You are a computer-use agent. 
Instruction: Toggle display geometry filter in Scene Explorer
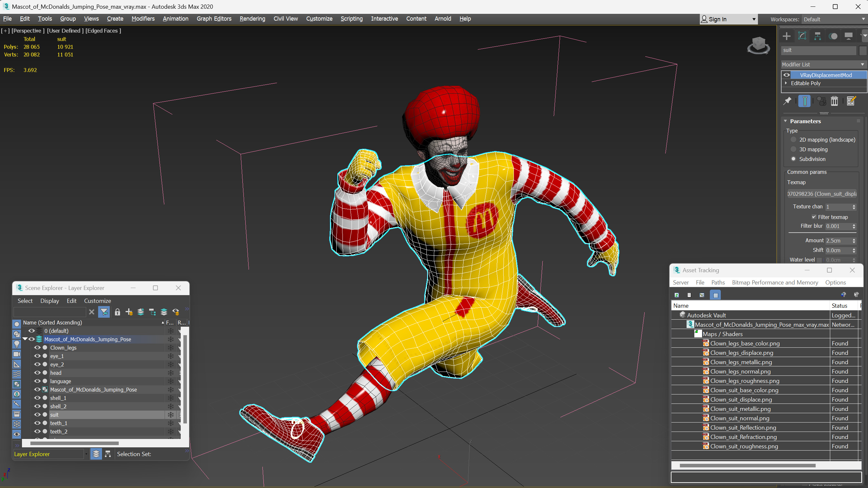tap(16, 324)
